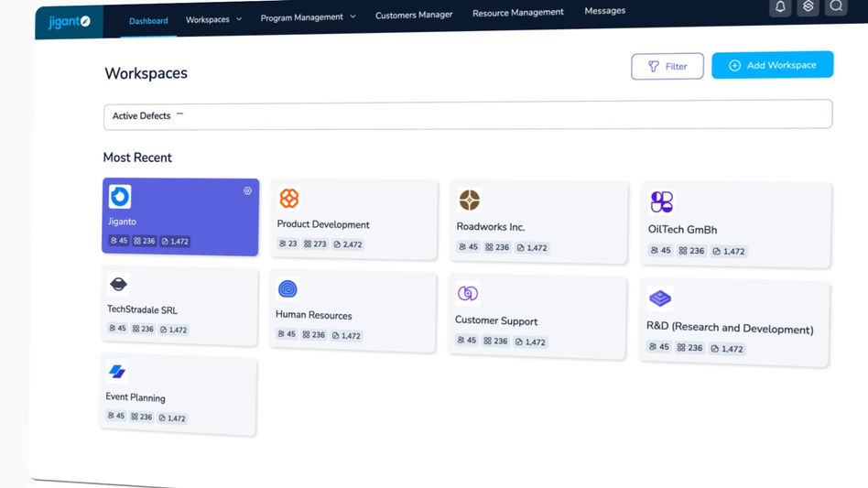This screenshot has width=868, height=488.
Task: Open settings gear on Jiganto card
Action: point(247,190)
